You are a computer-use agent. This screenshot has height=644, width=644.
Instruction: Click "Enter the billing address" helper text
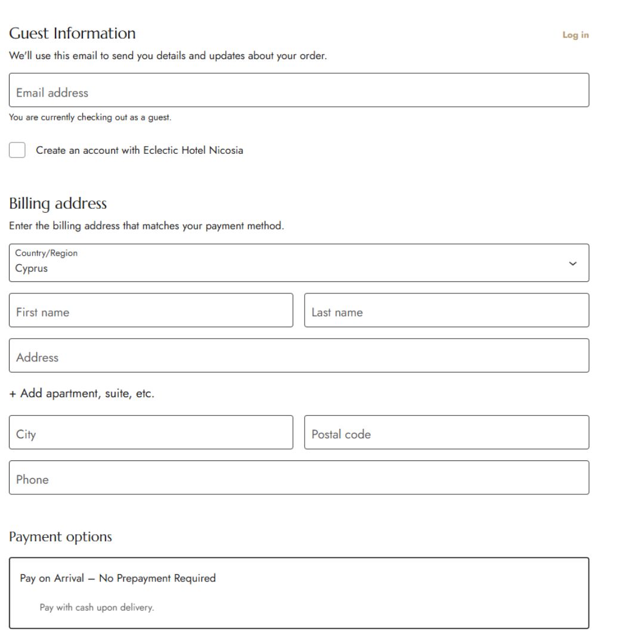(x=146, y=227)
